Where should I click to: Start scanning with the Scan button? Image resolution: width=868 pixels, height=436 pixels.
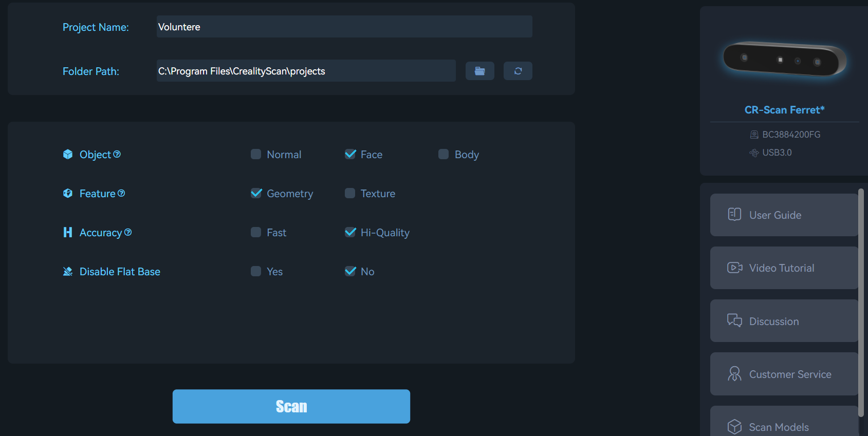coord(291,406)
